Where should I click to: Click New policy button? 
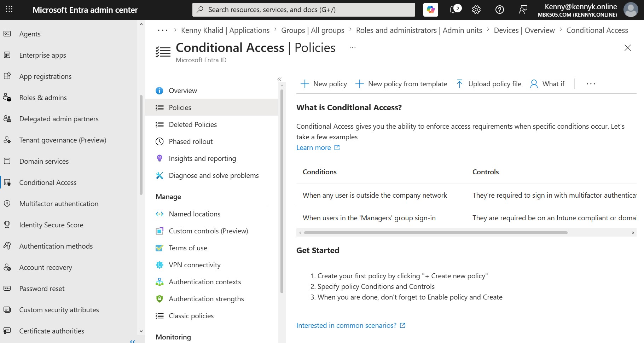(x=323, y=84)
